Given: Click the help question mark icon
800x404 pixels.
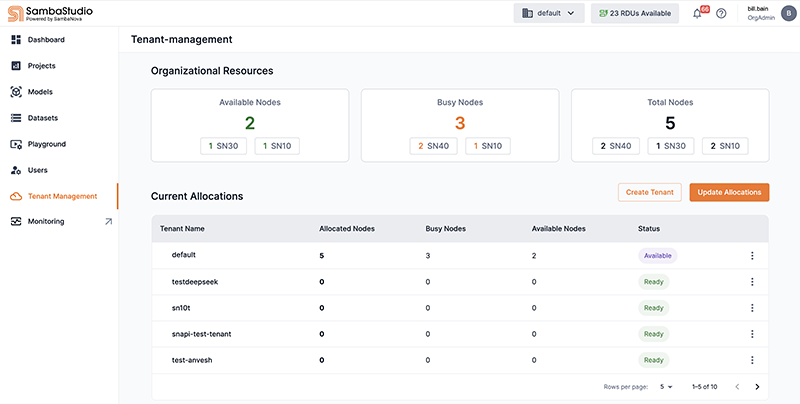Looking at the screenshot, I should tap(721, 13).
